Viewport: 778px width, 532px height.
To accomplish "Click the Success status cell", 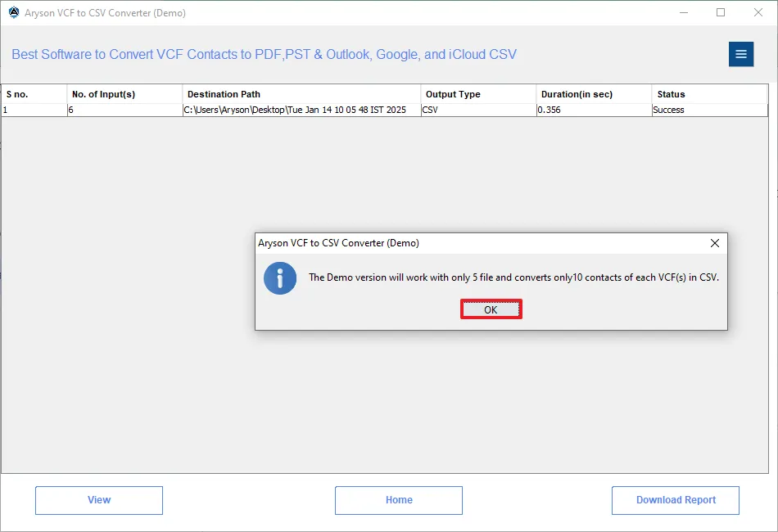I will coord(709,110).
